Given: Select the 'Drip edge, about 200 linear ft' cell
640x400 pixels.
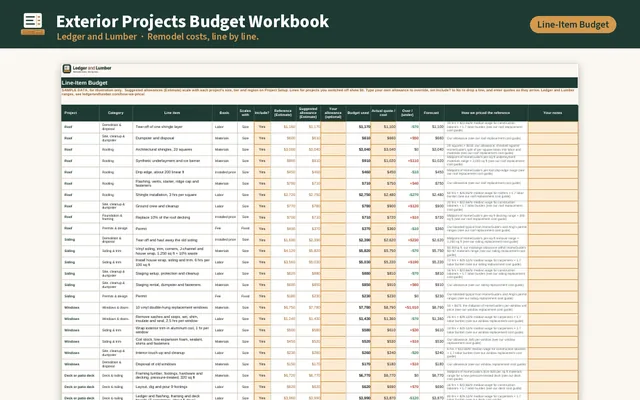Looking at the screenshot, I should (x=172, y=172).
